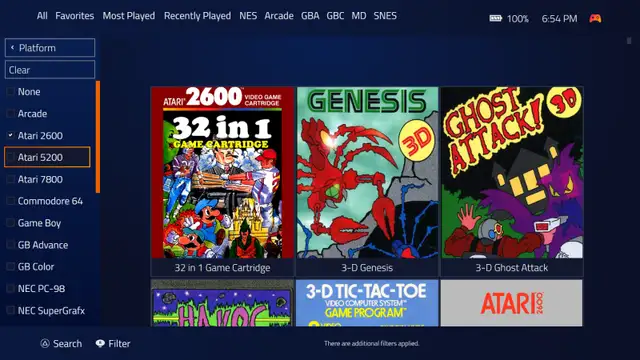Click the orange controller icon
This screenshot has height=360, width=640.
click(595, 18)
